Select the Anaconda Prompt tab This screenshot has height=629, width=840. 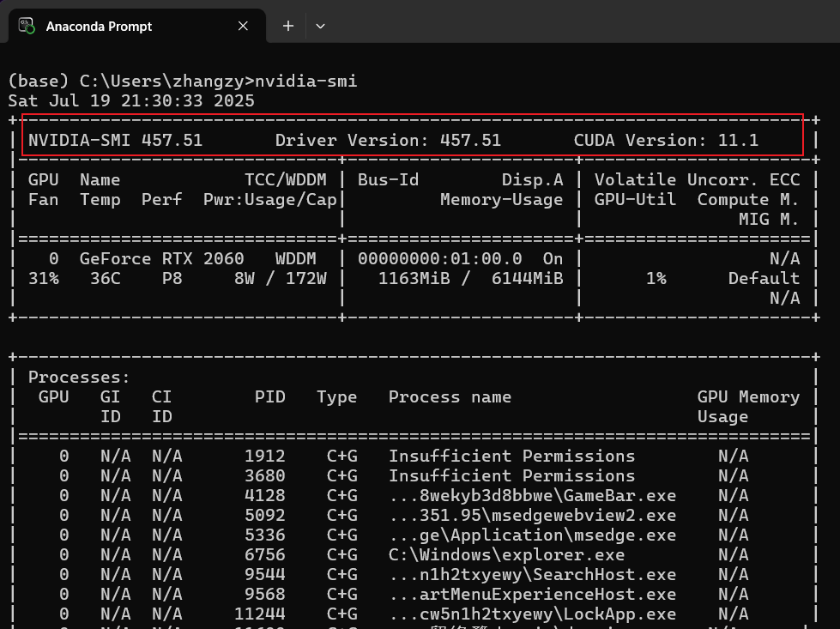136,26
